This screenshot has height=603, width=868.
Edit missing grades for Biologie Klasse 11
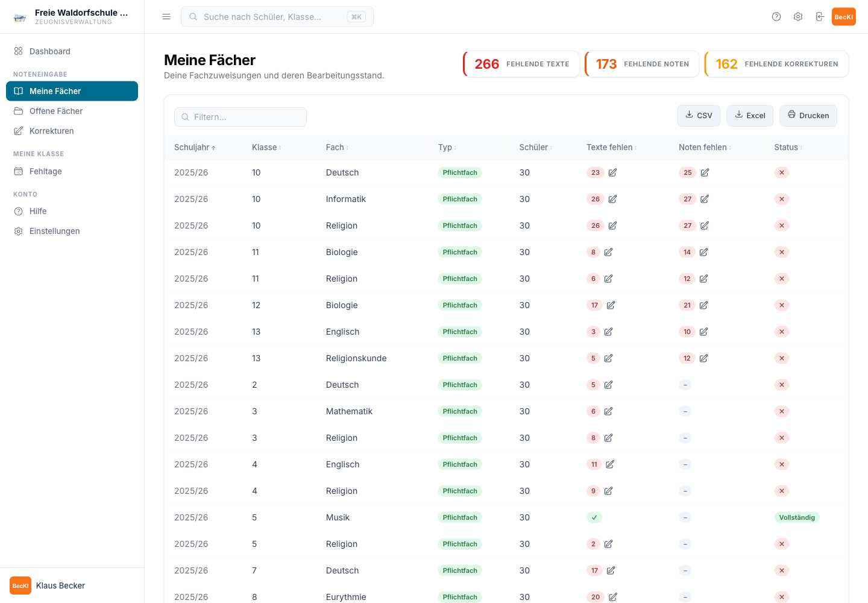pos(703,252)
